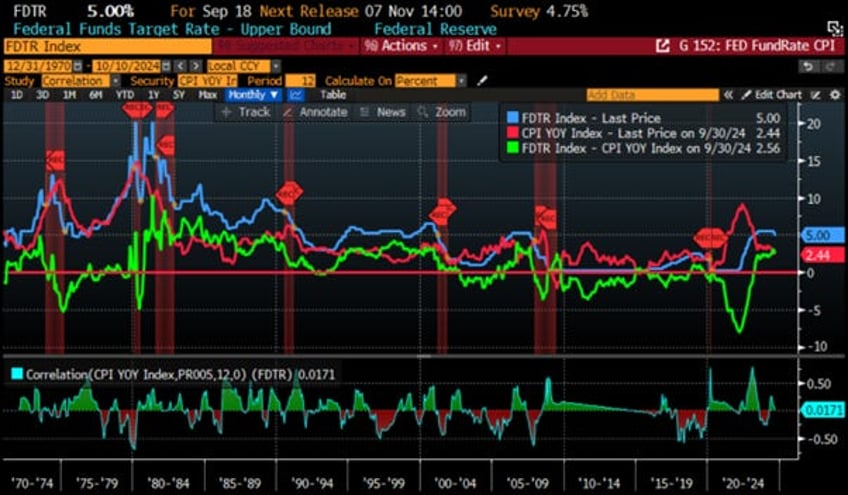Click blue FDTR Index legend swatch
This screenshot has height=495, width=848.
[513, 118]
